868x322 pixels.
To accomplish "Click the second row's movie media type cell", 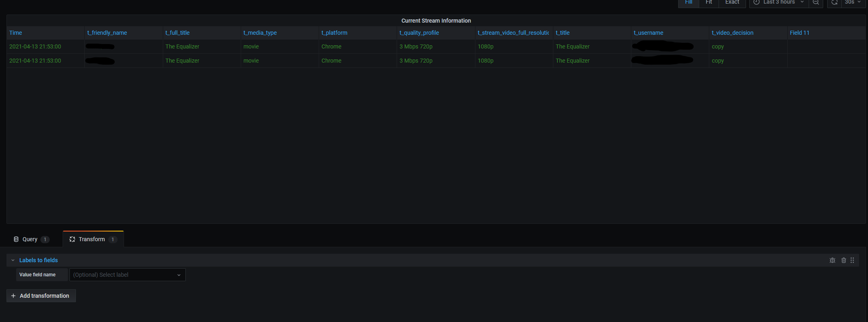I will point(251,61).
